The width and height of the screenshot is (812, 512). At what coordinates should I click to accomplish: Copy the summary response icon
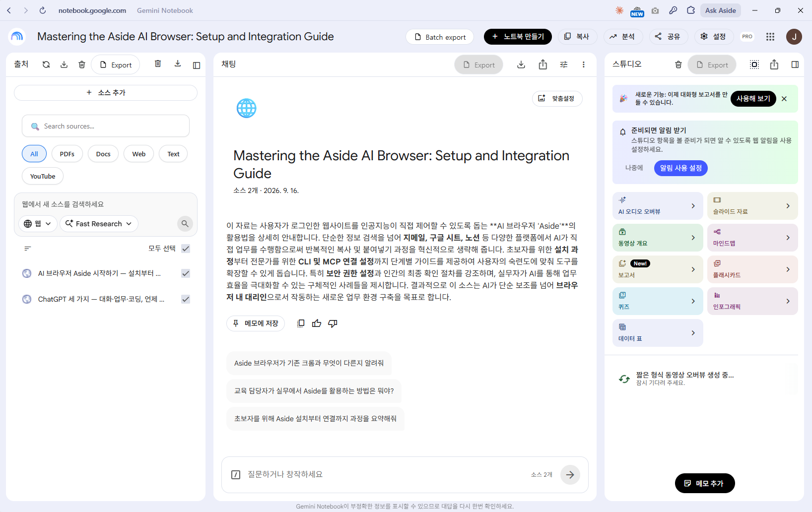click(301, 323)
